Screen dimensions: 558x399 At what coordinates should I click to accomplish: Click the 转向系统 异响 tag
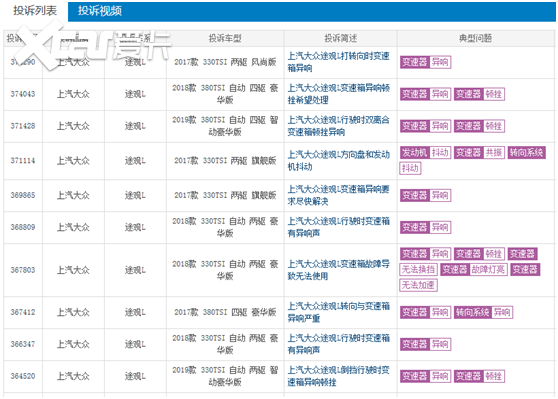click(483, 312)
